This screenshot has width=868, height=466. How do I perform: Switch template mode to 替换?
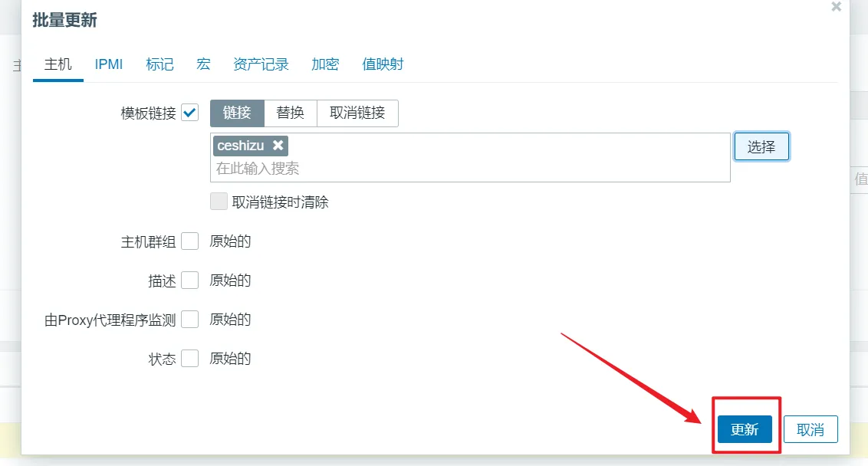point(291,113)
